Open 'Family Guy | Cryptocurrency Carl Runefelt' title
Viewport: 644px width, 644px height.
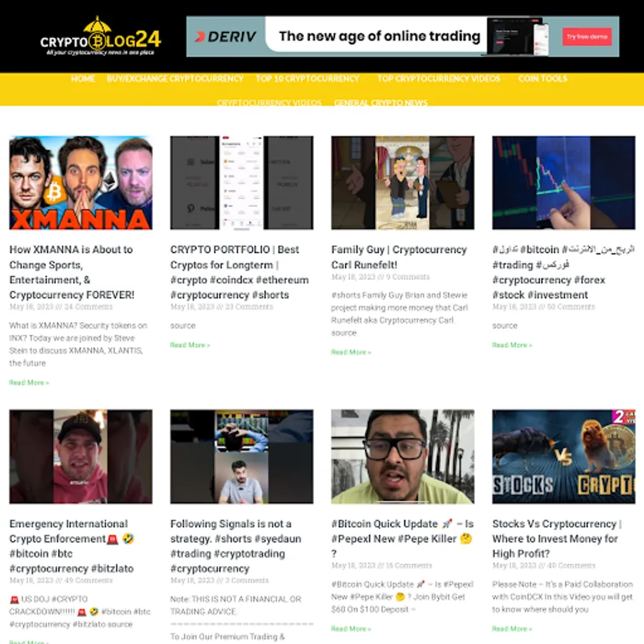point(399,257)
